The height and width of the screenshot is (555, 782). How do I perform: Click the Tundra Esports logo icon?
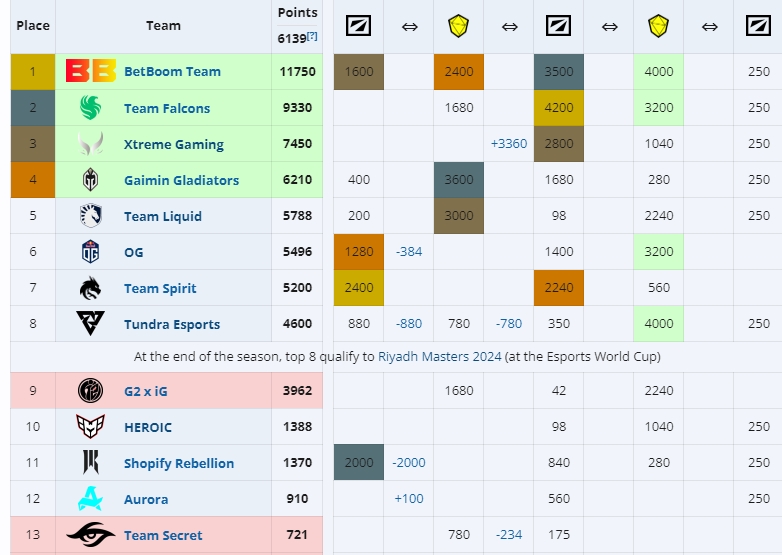click(x=91, y=324)
